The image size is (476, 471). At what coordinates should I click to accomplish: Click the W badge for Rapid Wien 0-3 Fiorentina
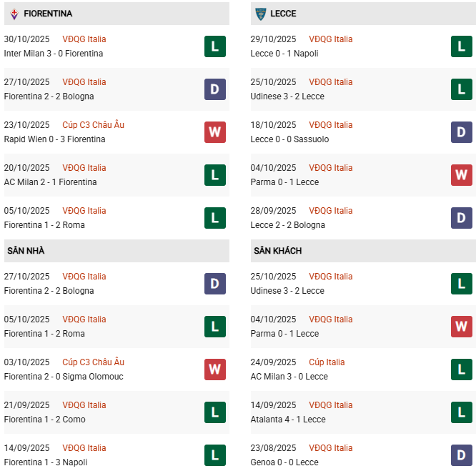[x=215, y=132]
